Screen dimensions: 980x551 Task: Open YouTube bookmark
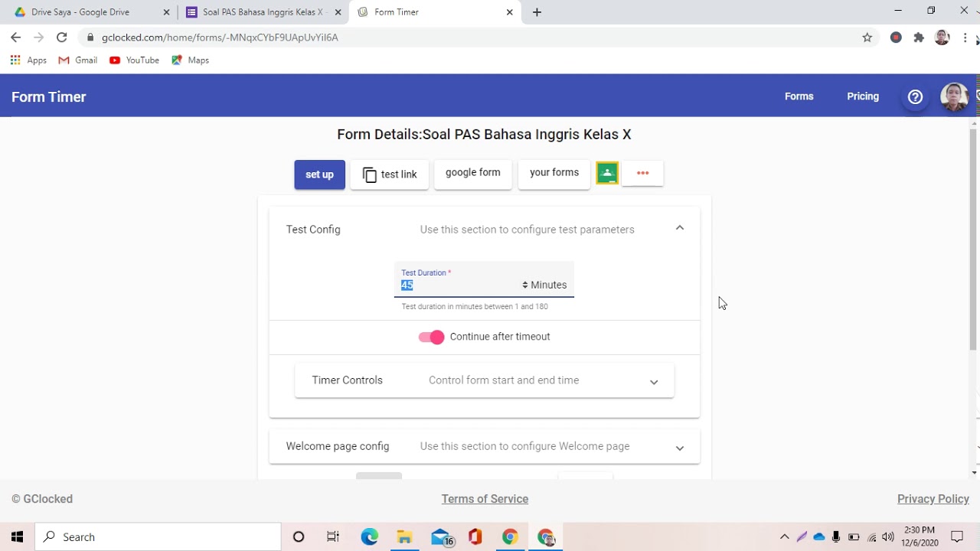[134, 60]
